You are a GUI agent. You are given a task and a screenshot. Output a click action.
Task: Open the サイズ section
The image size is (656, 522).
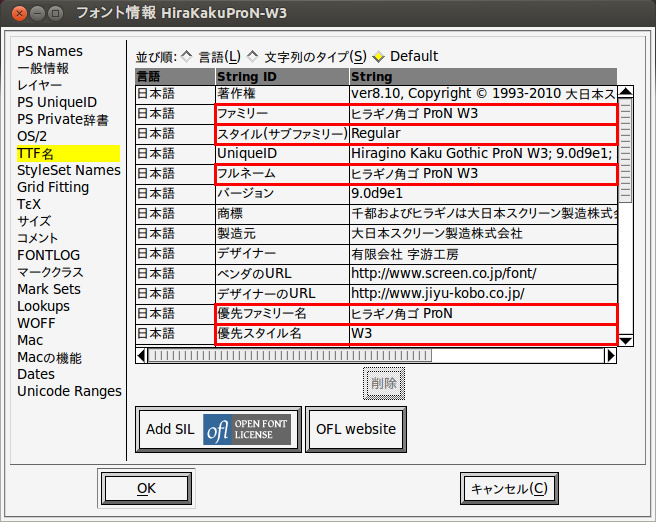(34, 221)
